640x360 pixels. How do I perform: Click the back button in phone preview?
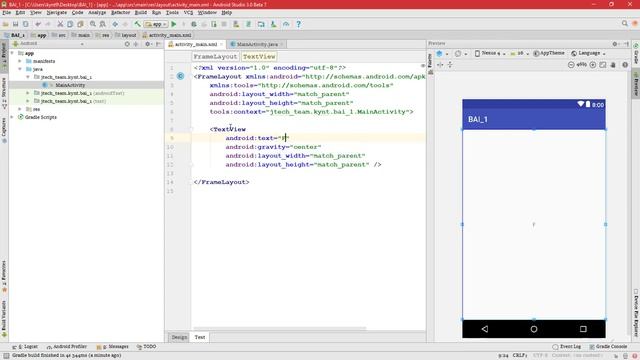coord(484,329)
